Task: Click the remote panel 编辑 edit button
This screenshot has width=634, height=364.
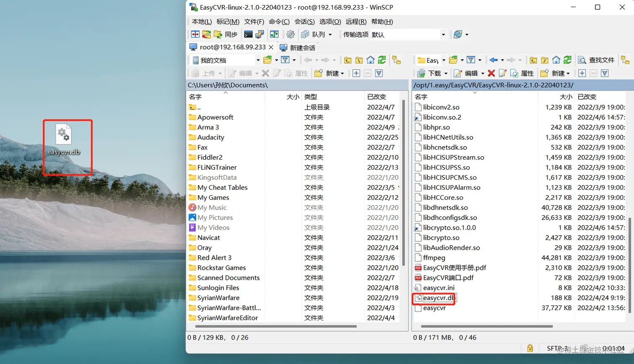Action: (466, 73)
